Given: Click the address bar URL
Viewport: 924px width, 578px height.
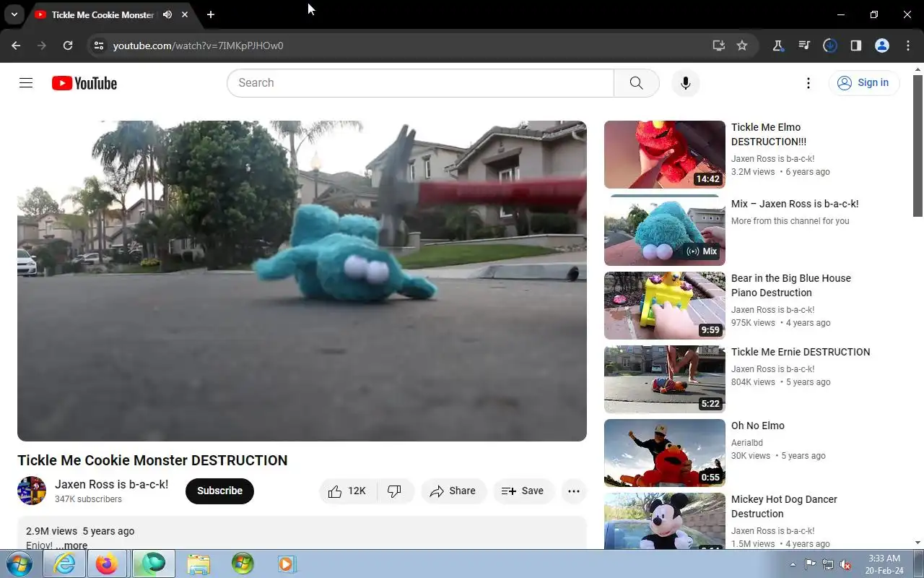Looking at the screenshot, I should [x=198, y=46].
